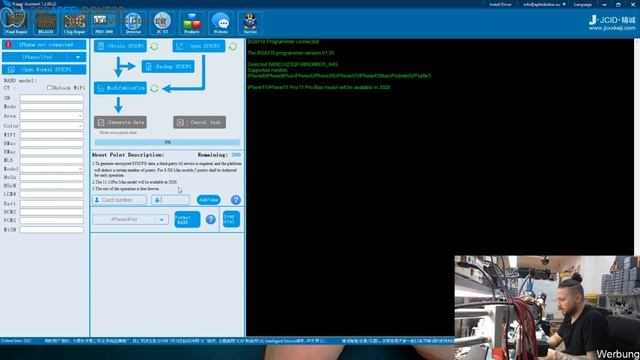640x360 pixels.
Task: Click the webcam video overlay thumbnail
Action: [547, 308]
